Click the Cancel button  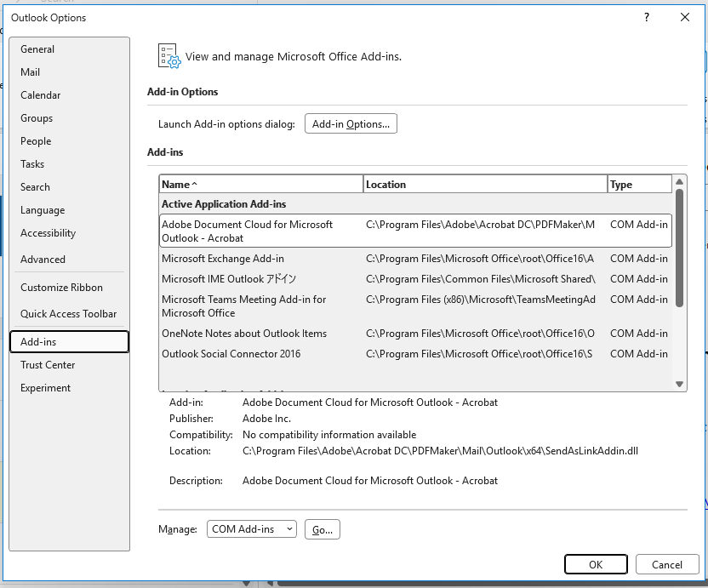click(667, 564)
